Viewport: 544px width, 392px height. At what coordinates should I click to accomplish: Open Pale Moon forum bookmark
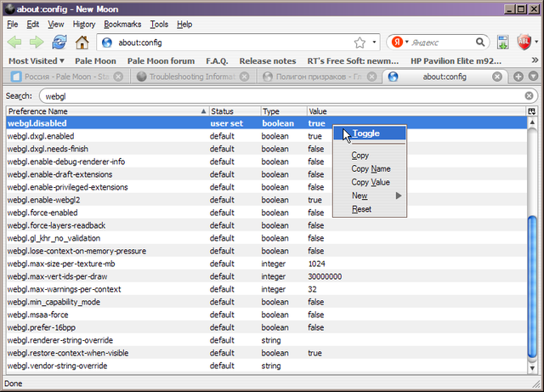[x=161, y=61]
